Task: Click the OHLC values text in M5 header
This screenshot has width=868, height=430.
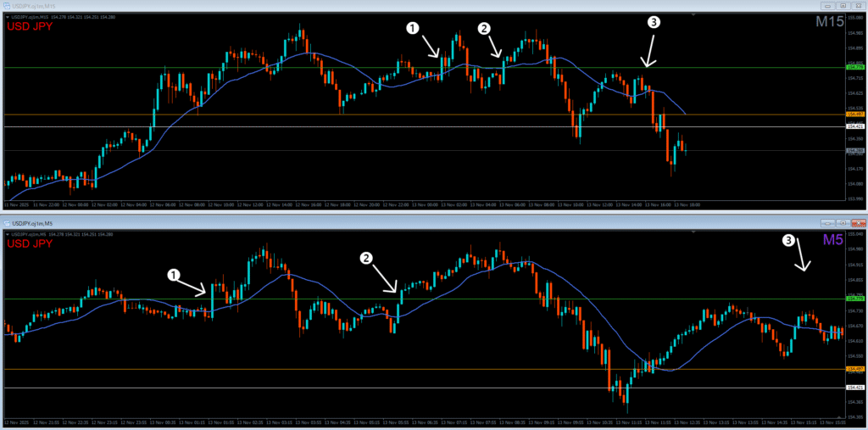Action: point(81,234)
